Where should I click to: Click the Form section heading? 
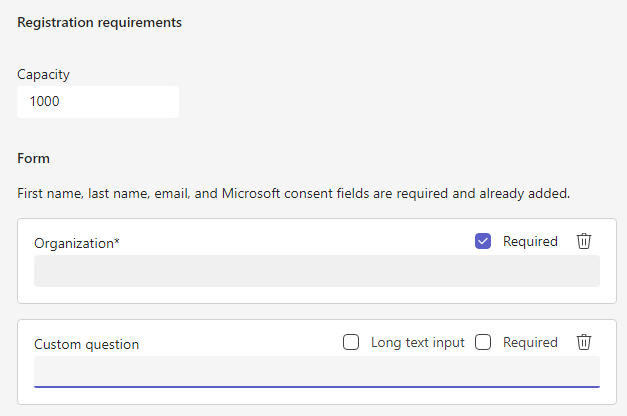pyautogui.click(x=34, y=158)
